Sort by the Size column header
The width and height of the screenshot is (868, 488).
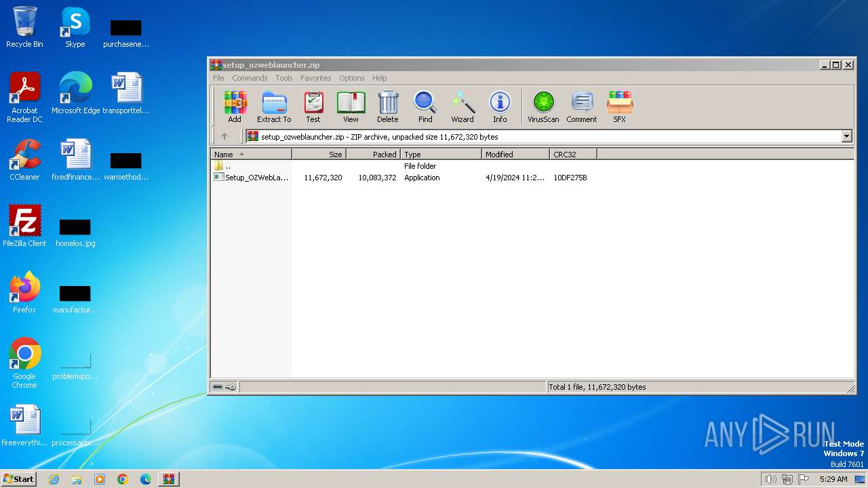(319, 155)
